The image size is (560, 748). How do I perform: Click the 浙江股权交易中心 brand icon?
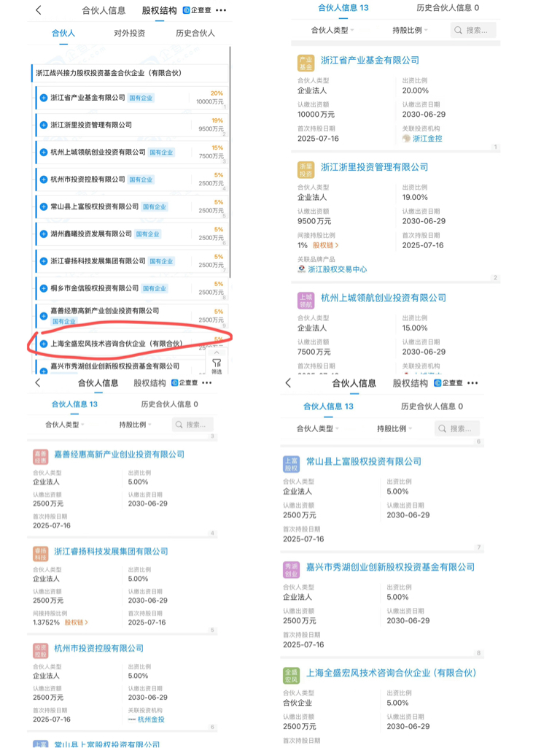point(301,269)
